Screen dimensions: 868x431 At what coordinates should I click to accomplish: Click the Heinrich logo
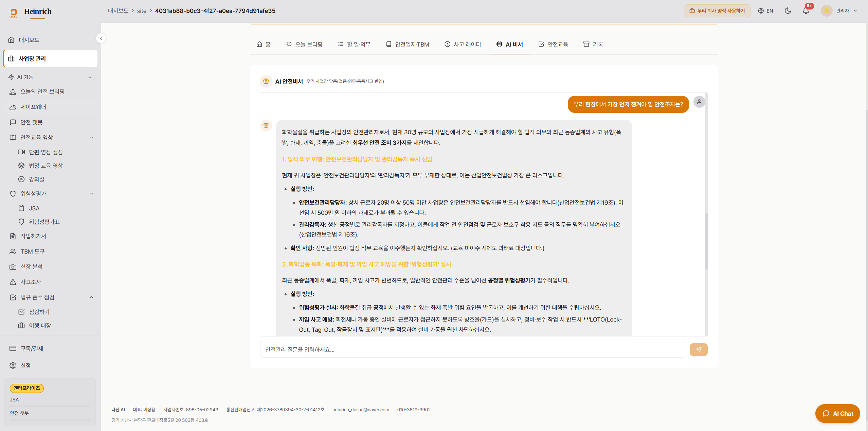tap(31, 13)
